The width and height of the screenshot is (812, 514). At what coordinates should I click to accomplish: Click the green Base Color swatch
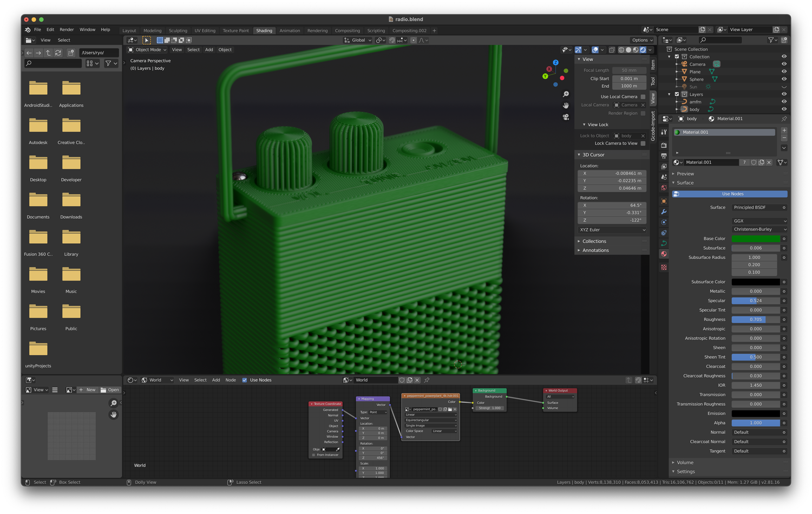[x=756, y=239]
